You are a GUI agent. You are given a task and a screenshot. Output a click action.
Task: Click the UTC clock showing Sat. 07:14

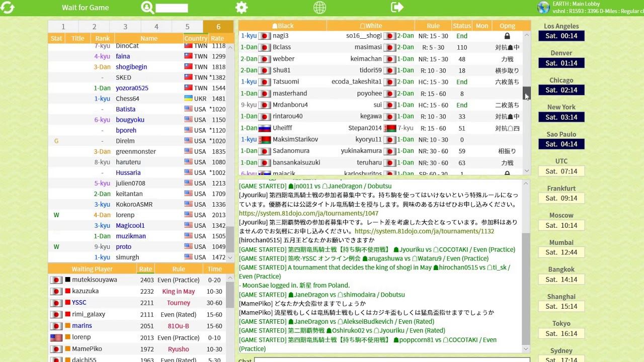[561, 171]
